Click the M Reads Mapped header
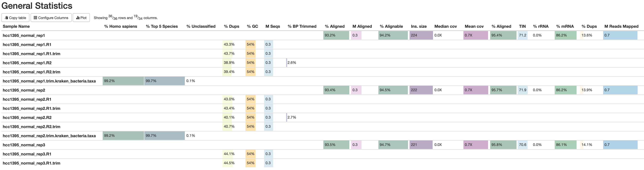Image resolution: width=644 pixels, height=170 pixels. click(x=622, y=26)
